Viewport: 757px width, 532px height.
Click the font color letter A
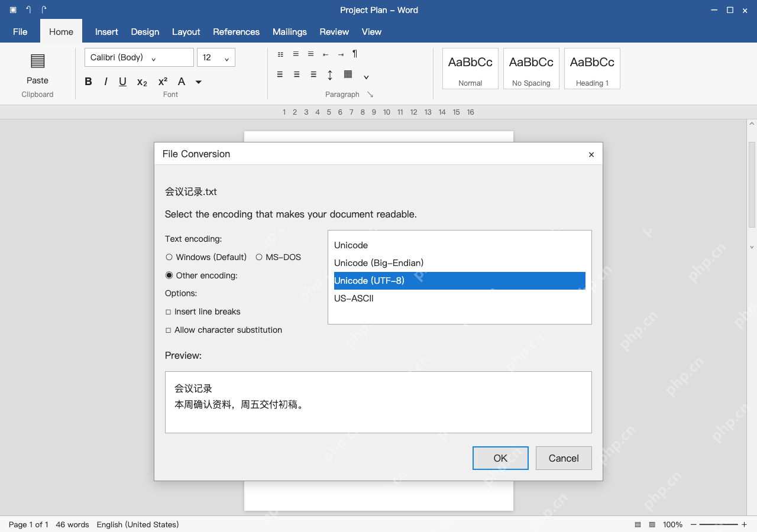click(182, 82)
